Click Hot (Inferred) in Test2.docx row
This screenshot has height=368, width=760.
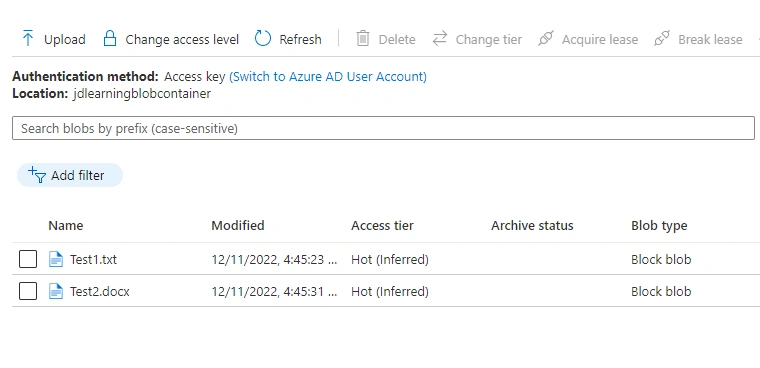tap(390, 291)
